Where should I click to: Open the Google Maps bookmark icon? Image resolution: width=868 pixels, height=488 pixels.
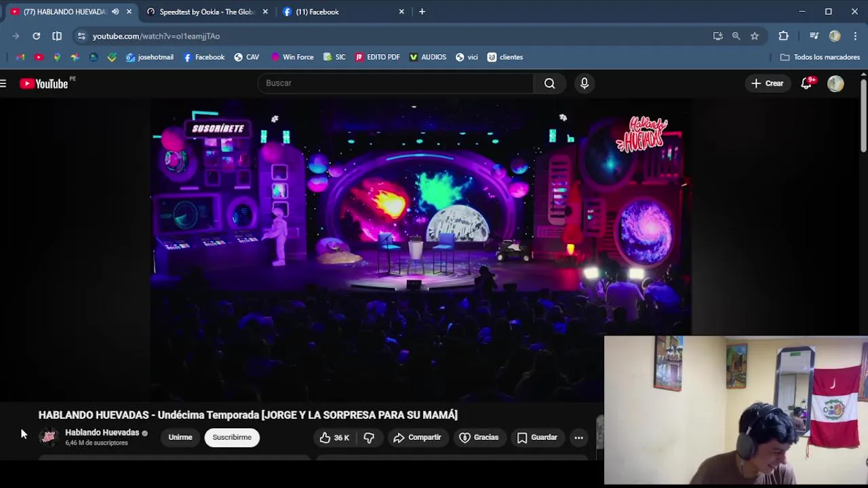(57, 57)
